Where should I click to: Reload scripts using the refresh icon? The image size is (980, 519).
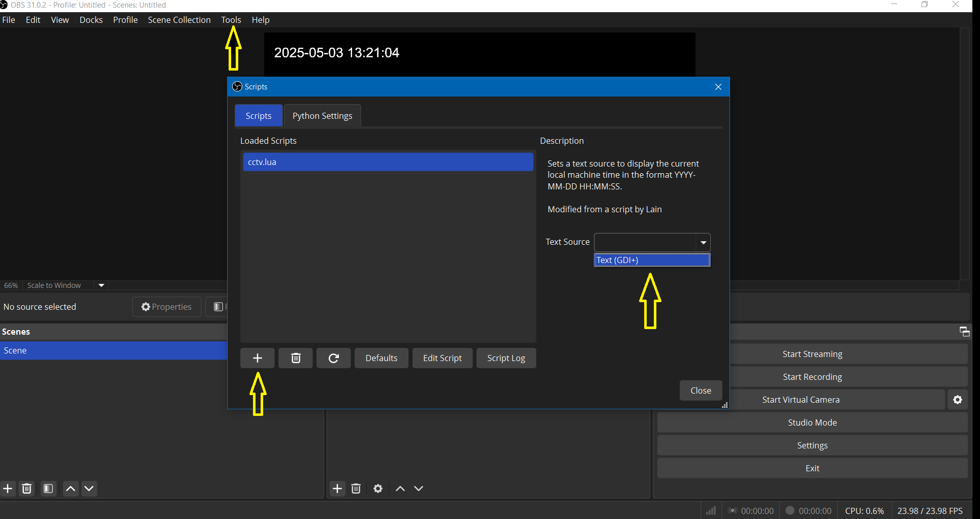(334, 358)
